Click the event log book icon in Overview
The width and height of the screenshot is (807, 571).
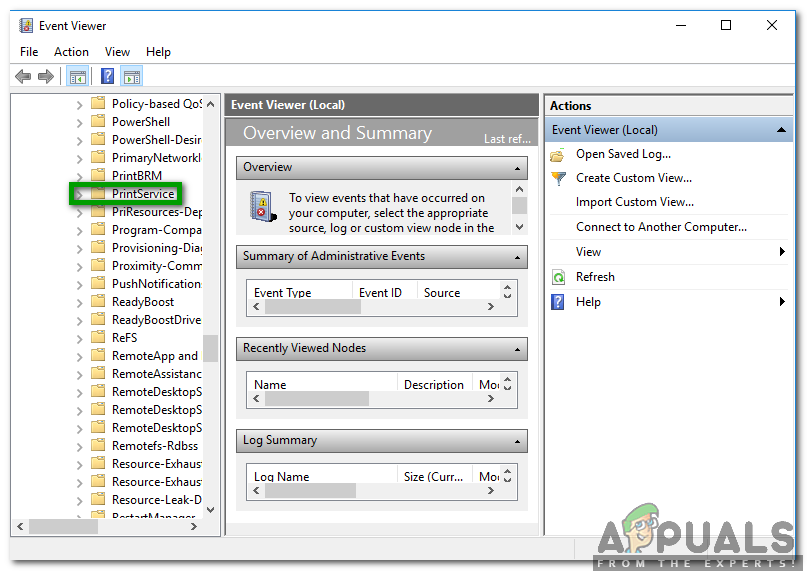pyautogui.click(x=262, y=206)
